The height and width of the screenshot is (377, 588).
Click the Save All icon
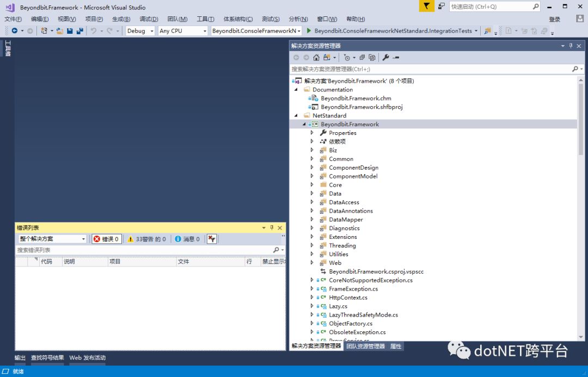point(79,30)
